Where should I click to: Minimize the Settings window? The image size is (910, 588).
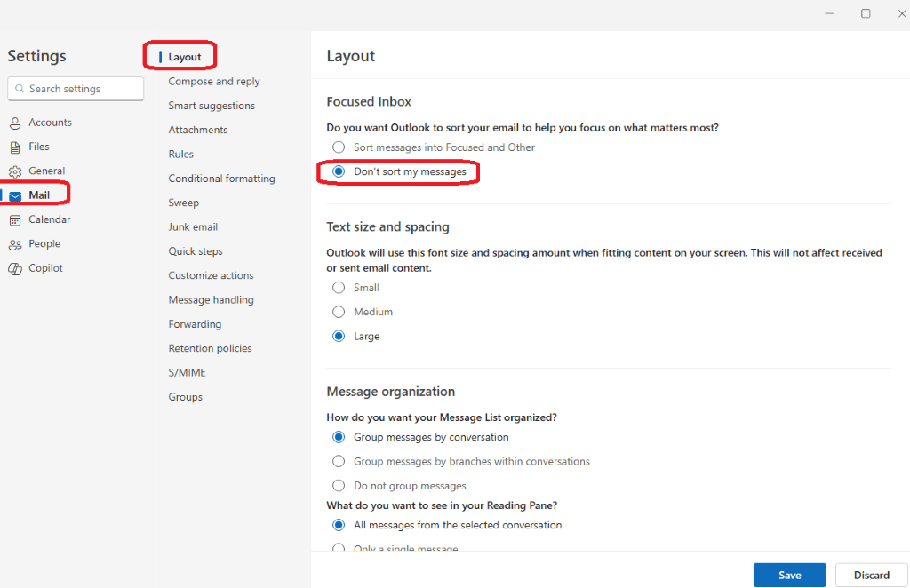click(x=829, y=13)
